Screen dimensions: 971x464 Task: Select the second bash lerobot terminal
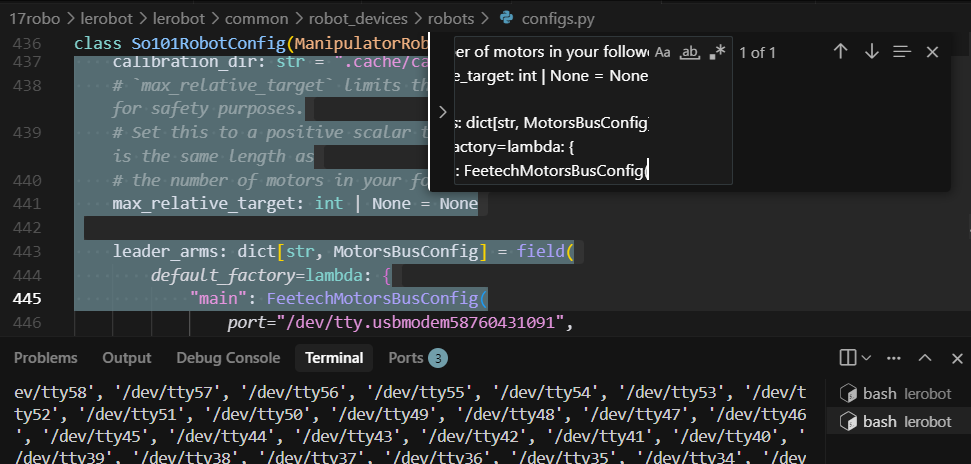click(x=895, y=421)
